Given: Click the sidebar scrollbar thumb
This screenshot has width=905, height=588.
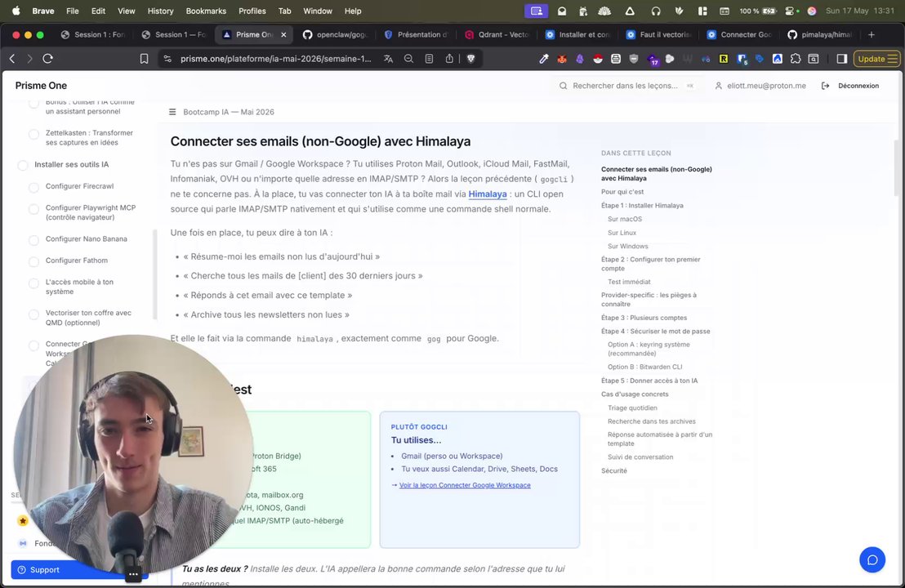Looking at the screenshot, I should (x=154, y=274).
